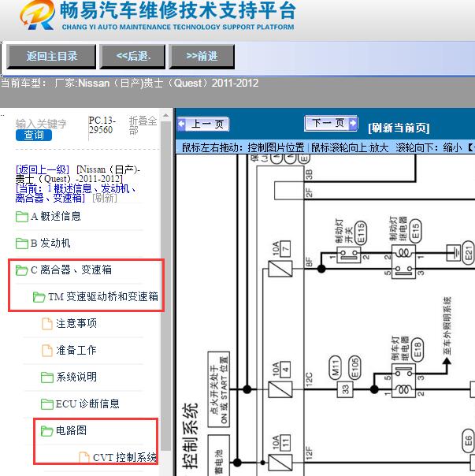Click the open folder icon beside 电路图
Viewport: 475px width, 476px height.
click(47, 431)
